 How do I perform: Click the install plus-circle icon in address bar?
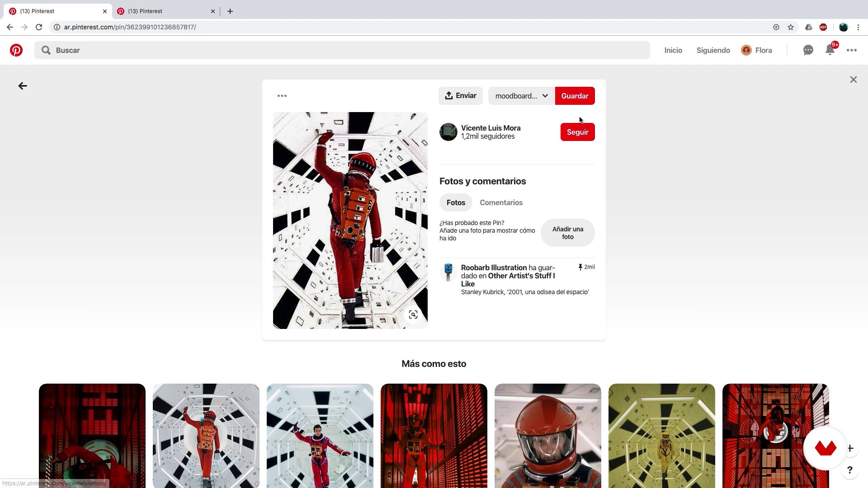click(x=776, y=27)
